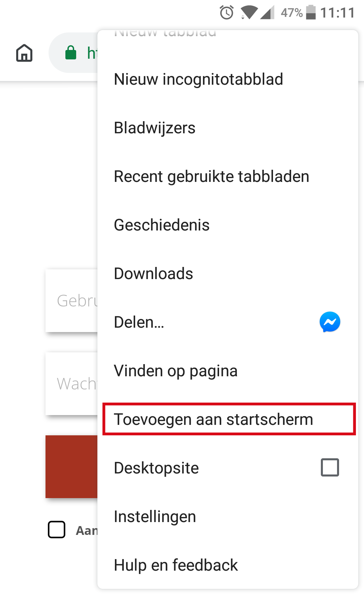The height and width of the screenshot is (599, 364).
Task: Open Geschiedenis menu entry
Action: (162, 225)
